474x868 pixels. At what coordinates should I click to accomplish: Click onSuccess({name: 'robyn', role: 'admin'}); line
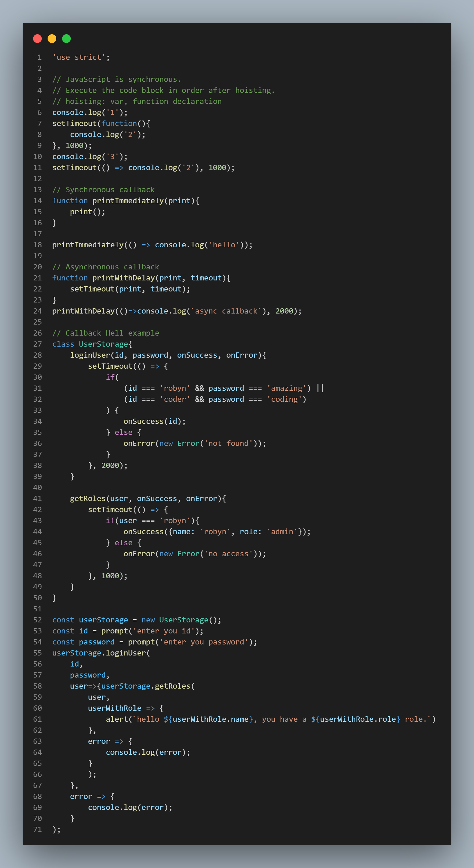pos(217,532)
